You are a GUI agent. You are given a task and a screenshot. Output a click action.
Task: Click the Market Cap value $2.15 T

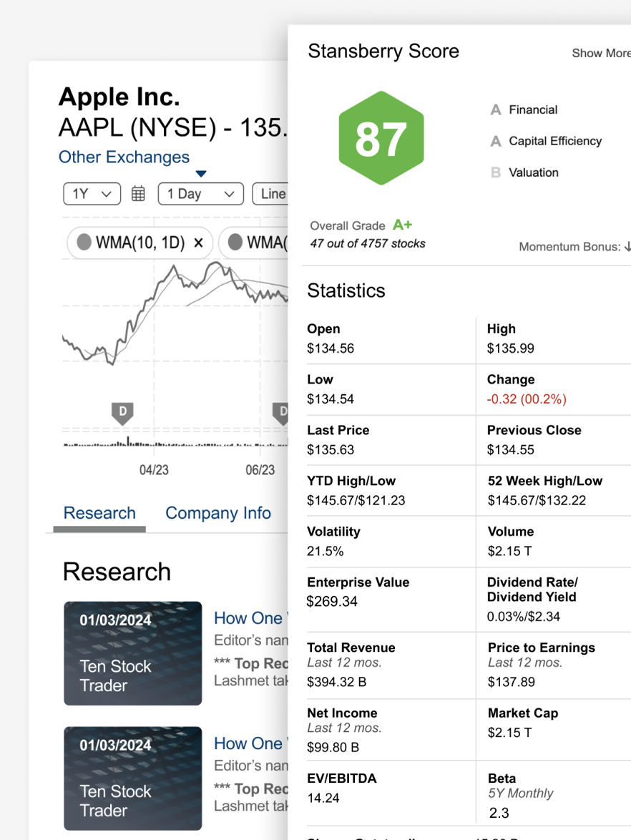509,733
